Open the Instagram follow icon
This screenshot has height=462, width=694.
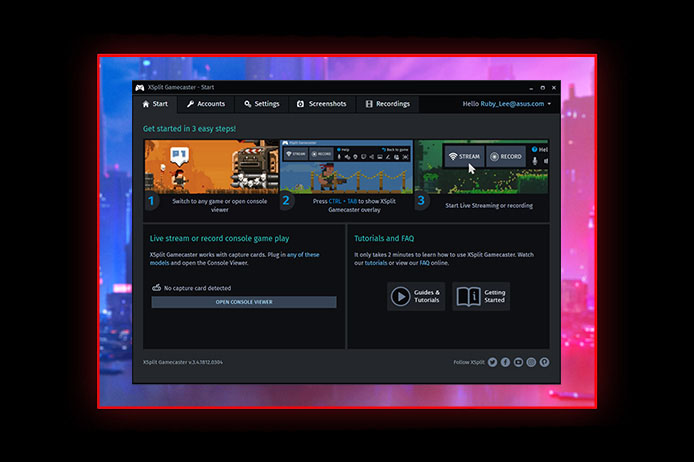click(x=531, y=362)
